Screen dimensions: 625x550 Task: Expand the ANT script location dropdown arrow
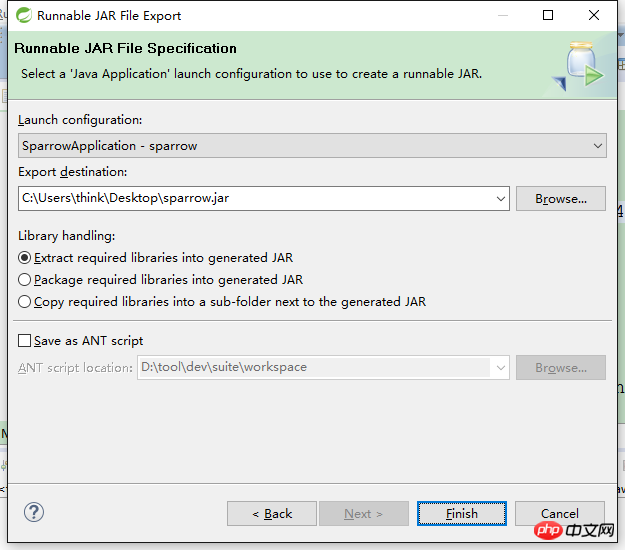[501, 367]
